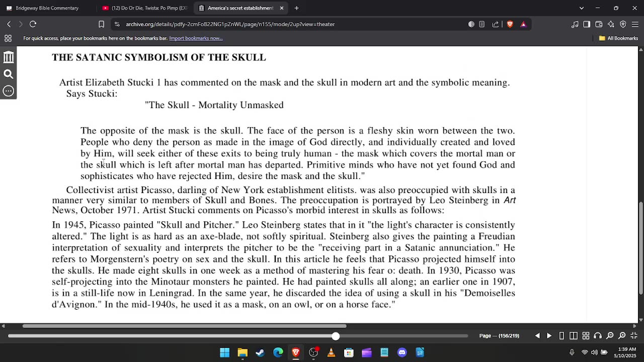Open OBS Studio from taskbar
This screenshot has height=362, width=644.
coord(313,352)
